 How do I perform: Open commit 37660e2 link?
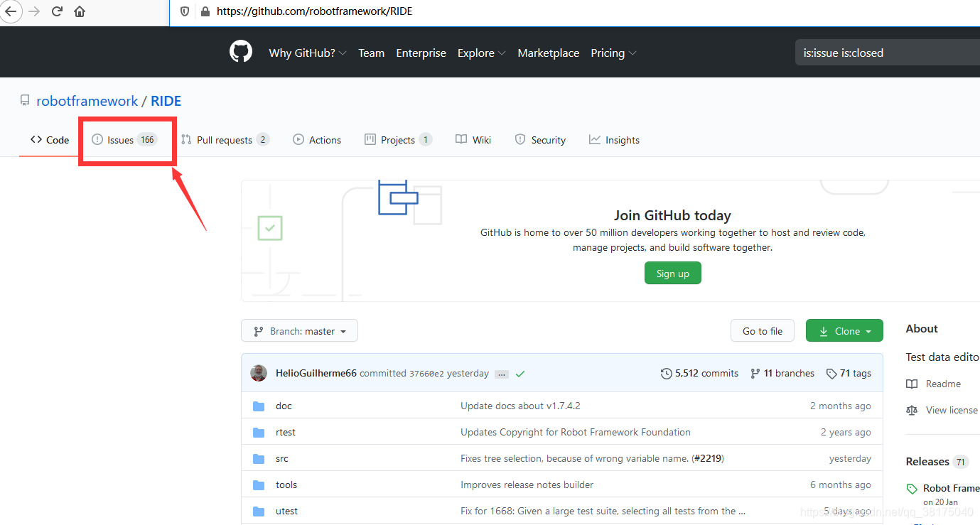pyautogui.click(x=426, y=374)
